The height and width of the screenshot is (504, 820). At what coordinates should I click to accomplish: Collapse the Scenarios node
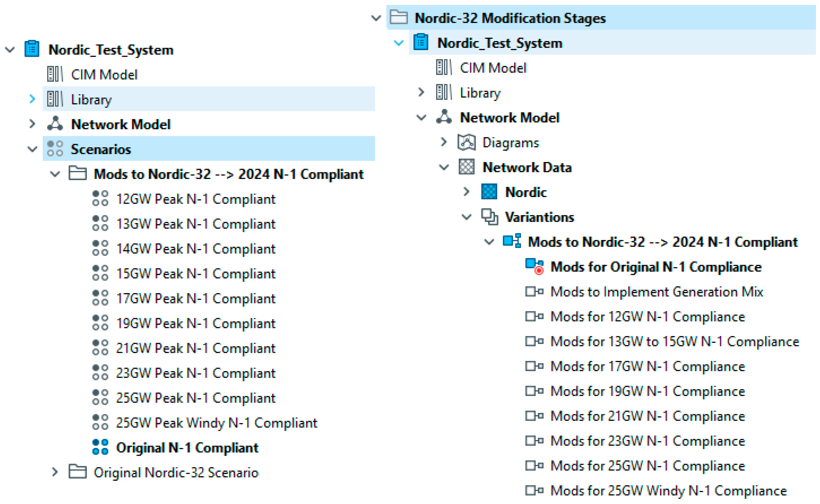(32, 149)
